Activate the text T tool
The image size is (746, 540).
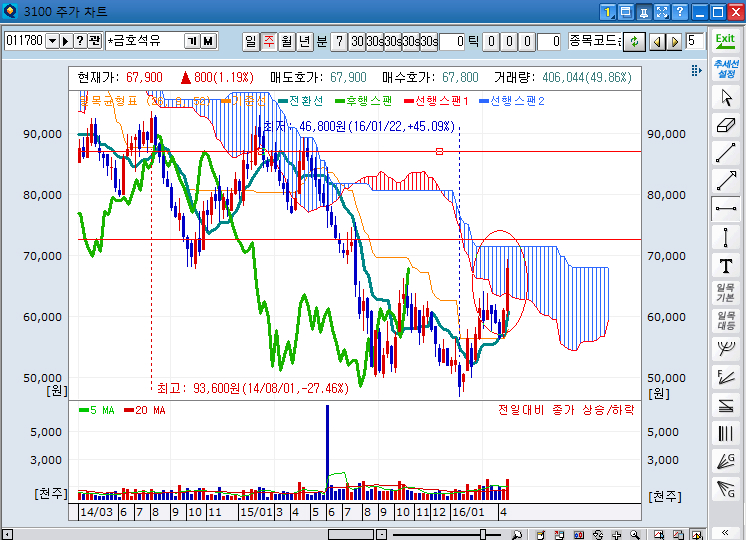click(x=726, y=265)
